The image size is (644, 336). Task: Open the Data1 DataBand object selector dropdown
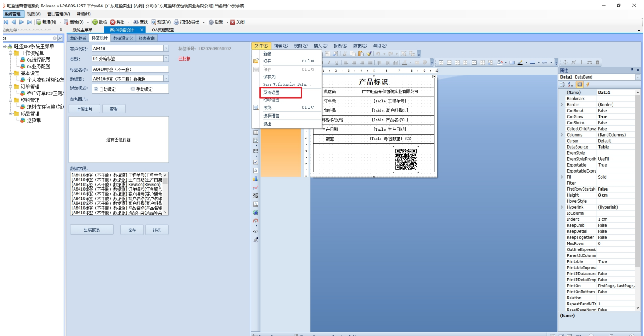pos(638,77)
